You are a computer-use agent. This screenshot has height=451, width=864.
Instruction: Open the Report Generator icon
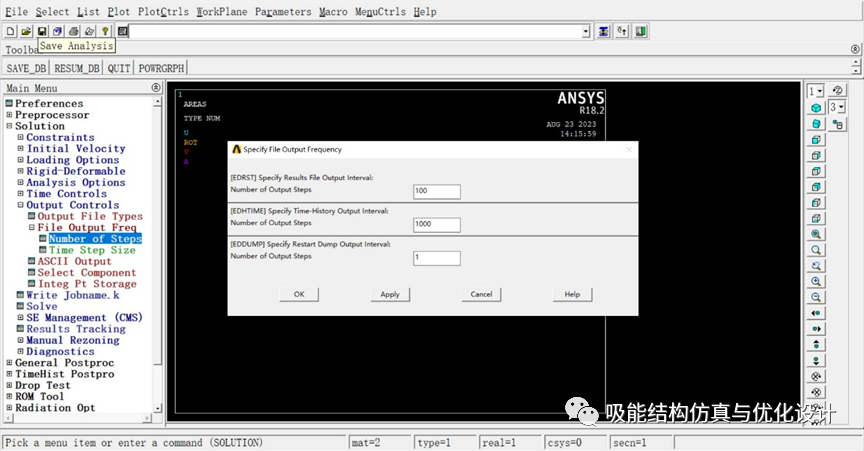coord(89,31)
